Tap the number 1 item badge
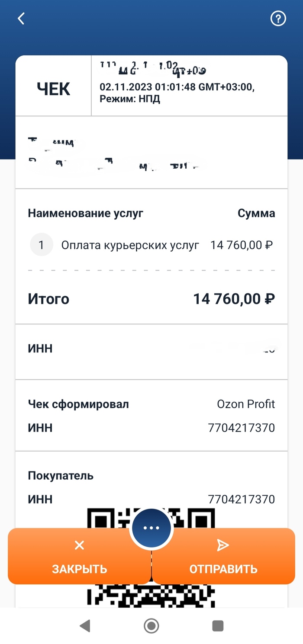The image size is (303, 644). 41,245
